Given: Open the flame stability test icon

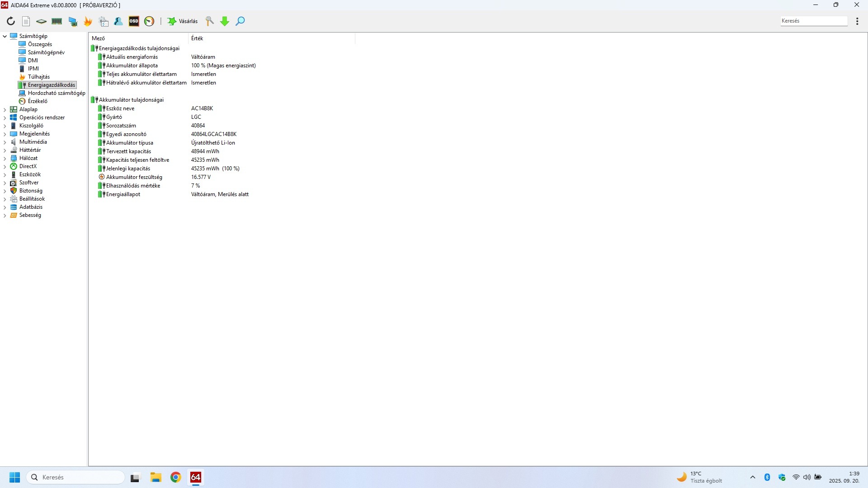Looking at the screenshot, I should click(88, 21).
